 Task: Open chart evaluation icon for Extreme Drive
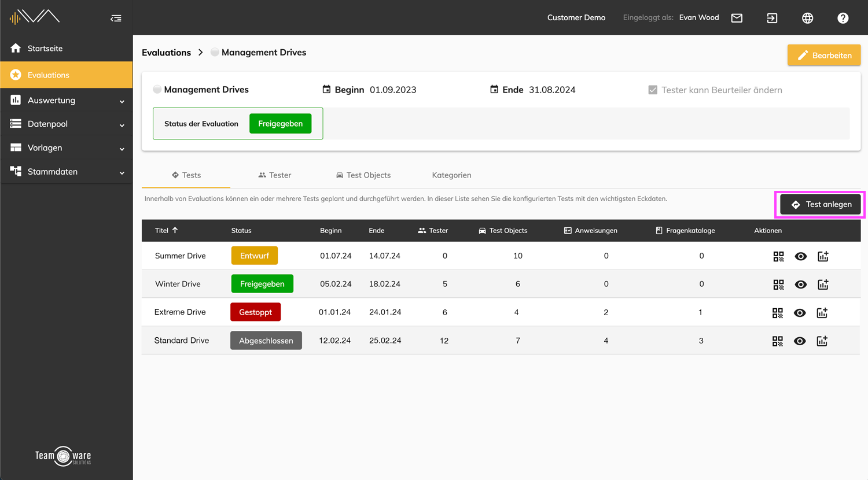822,313
